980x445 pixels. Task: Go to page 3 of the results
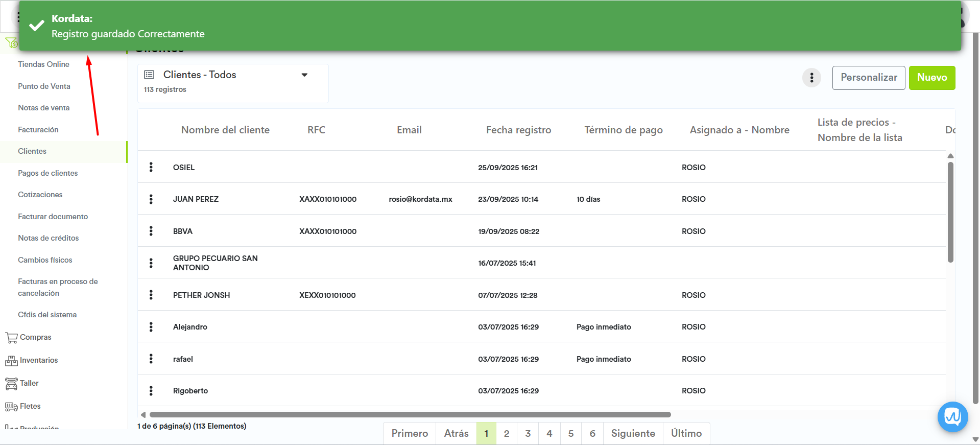tap(528, 433)
